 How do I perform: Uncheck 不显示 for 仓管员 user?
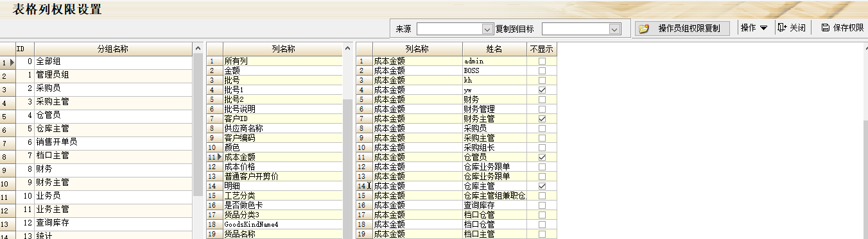[x=542, y=157]
